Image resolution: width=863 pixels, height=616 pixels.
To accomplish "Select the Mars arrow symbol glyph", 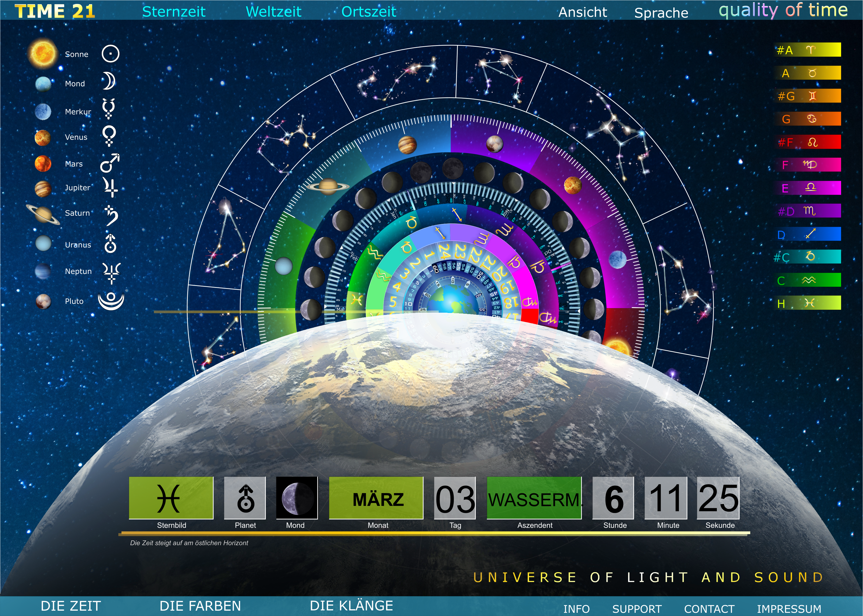I will [110, 163].
